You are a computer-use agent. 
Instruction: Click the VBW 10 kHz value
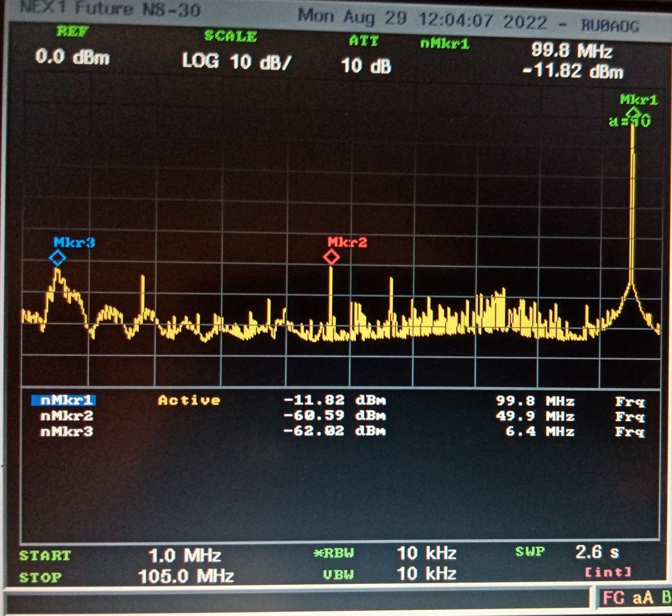pyautogui.click(x=426, y=574)
